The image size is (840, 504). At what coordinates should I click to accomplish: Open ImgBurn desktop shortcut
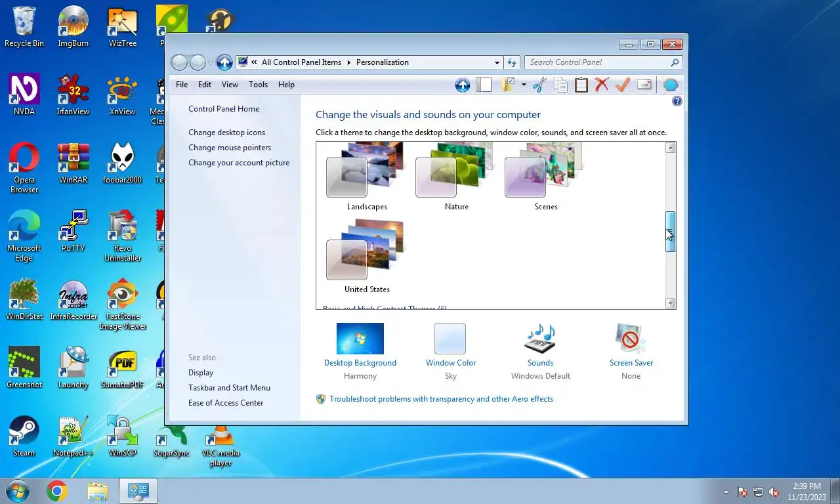click(73, 27)
